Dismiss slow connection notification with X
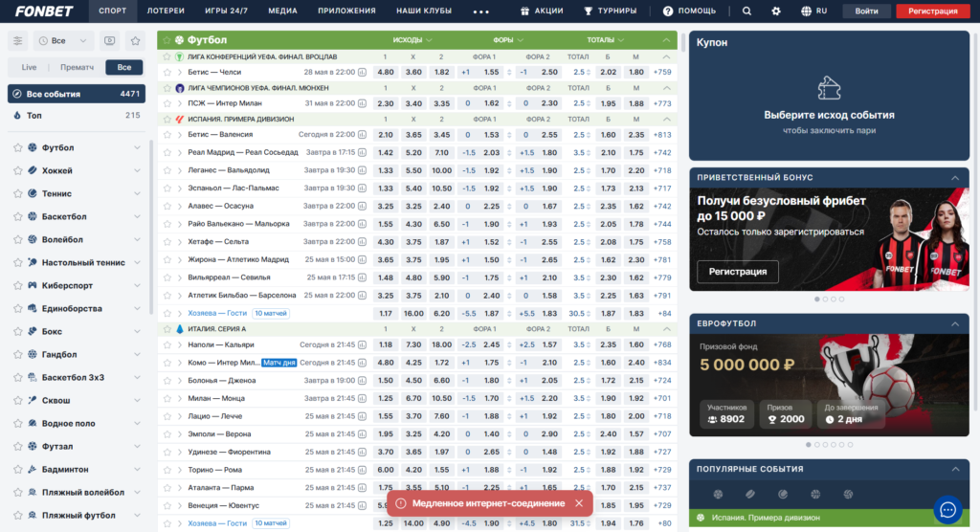Screen dimensions: 980x532 [579, 503]
